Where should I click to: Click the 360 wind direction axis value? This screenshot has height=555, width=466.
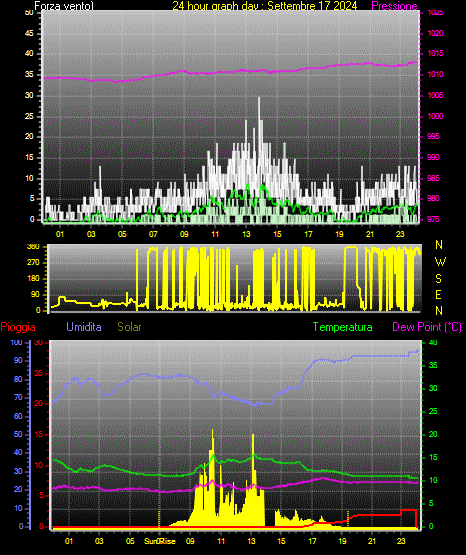pyautogui.click(x=33, y=247)
